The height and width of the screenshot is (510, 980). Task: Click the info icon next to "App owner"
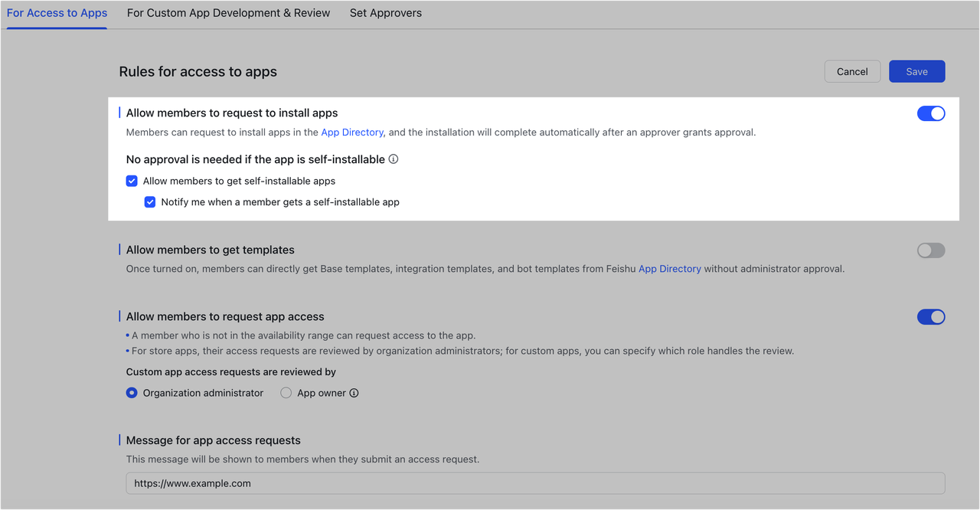[354, 392]
